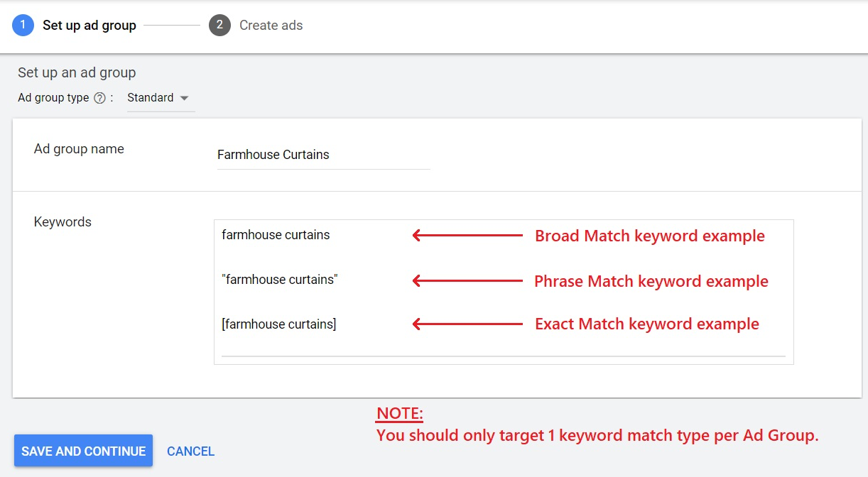Click the Keywords text area
The image size is (868, 477).
pyautogui.click(x=504, y=291)
